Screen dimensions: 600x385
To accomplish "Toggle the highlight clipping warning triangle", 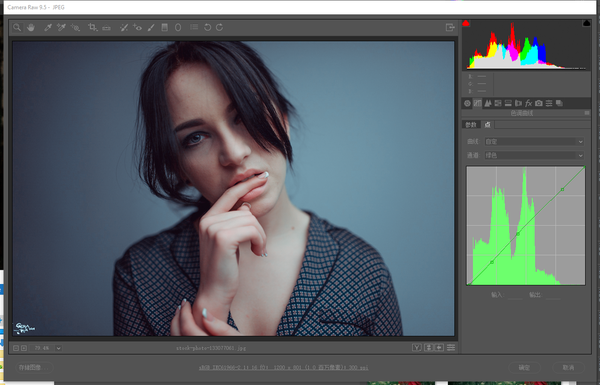I will 586,23.
